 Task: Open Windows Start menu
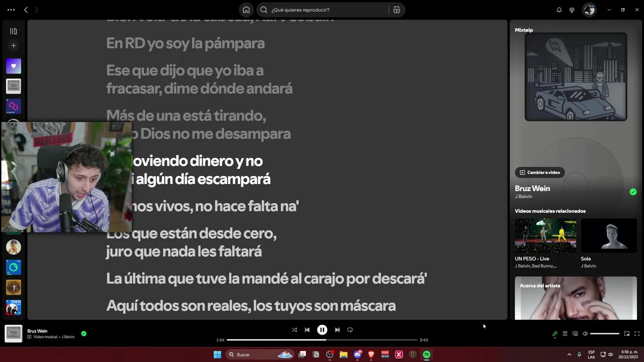pyautogui.click(x=217, y=354)
